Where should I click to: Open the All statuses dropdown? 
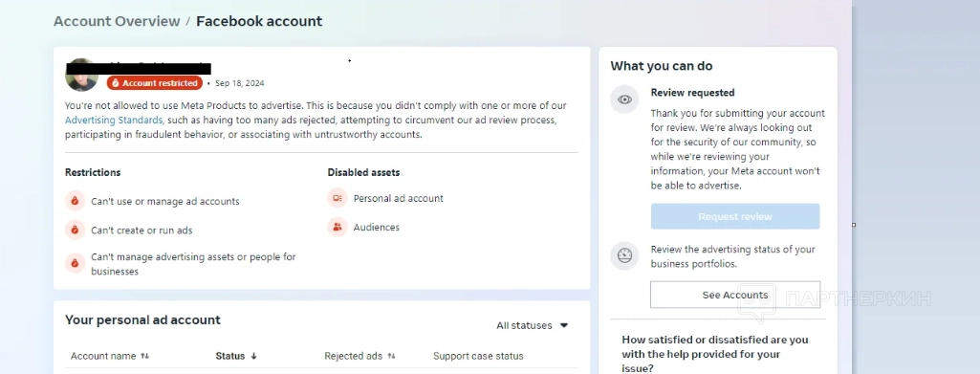532,325
